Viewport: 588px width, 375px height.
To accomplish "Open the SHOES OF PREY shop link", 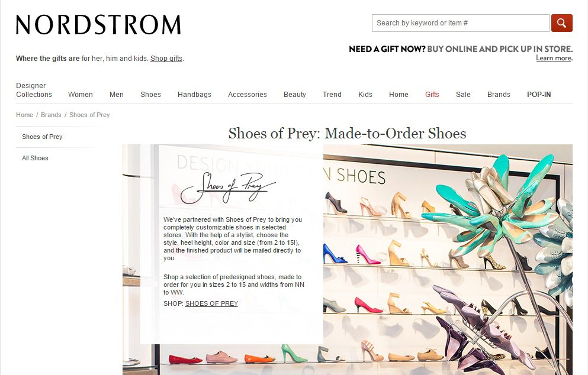I will (211, 303).
